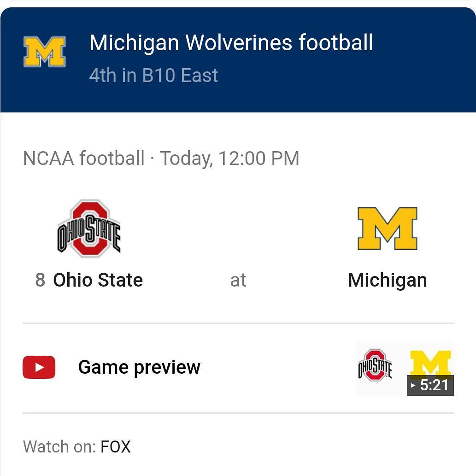Tap the 'at' text between teams

(238, 280)
